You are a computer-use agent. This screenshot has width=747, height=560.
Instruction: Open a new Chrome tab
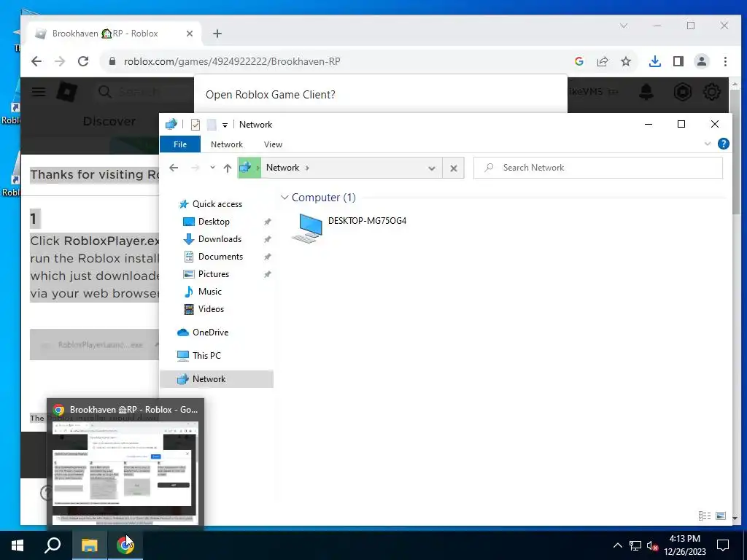coord(217,34)
